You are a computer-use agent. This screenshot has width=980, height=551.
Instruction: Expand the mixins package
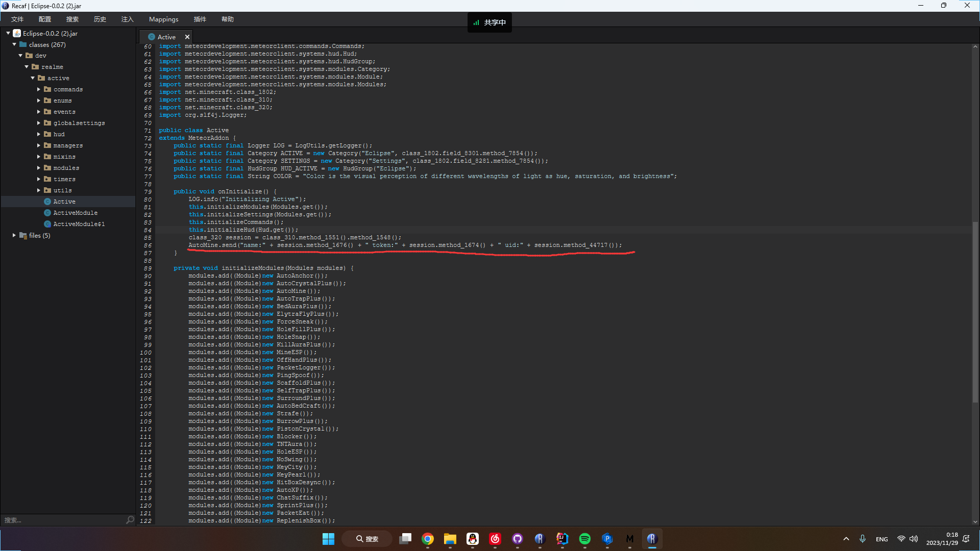tap(39, 157)
